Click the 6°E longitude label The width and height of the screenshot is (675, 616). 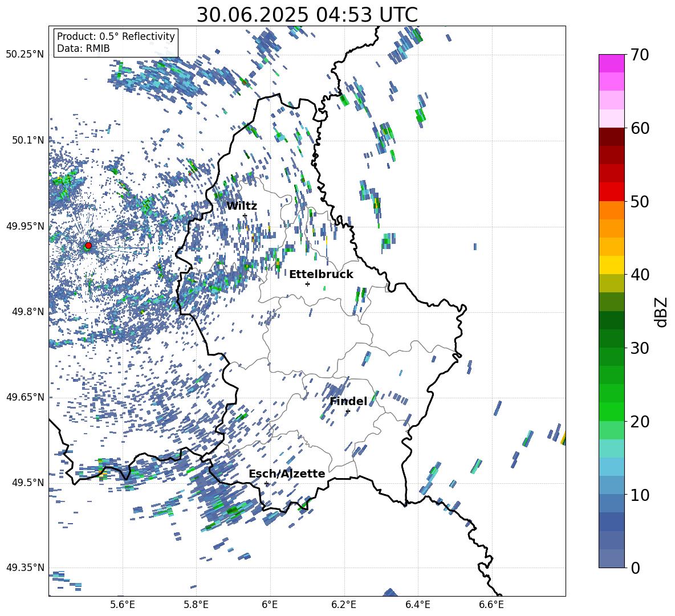click(x=270, y=605)
